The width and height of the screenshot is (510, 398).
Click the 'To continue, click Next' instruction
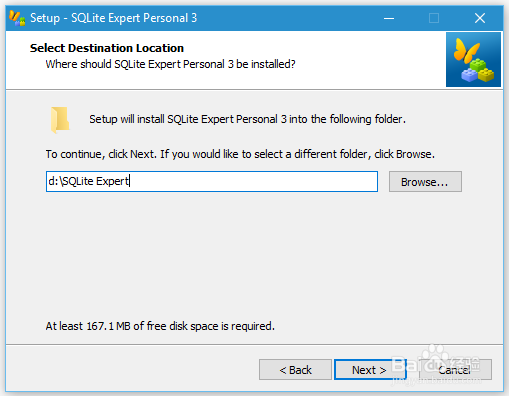pos(240,154)
